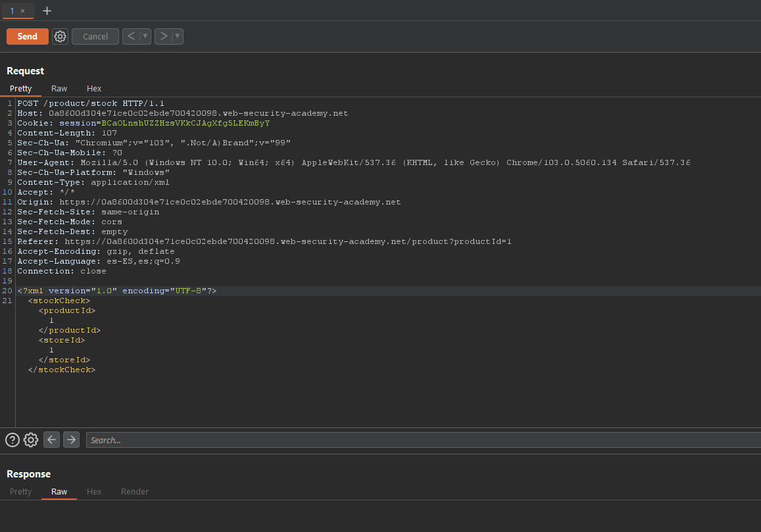Switch response view to Render tab
The image size is (761, 532).
[135, 492]
